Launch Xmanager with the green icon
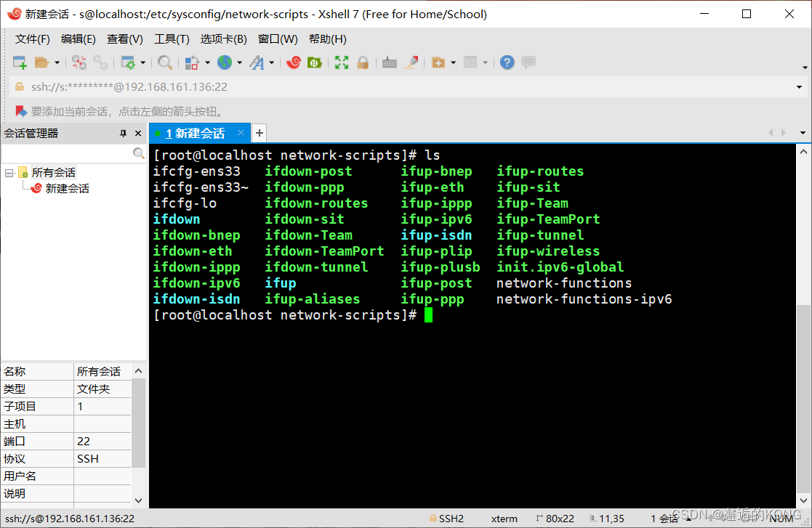This screenshot has width=812, height=528. tap(314, 62)
